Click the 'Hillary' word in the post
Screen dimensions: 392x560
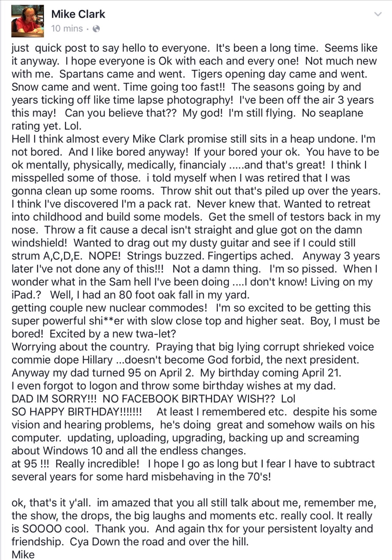pyautogui.click(x=97, y=359)
